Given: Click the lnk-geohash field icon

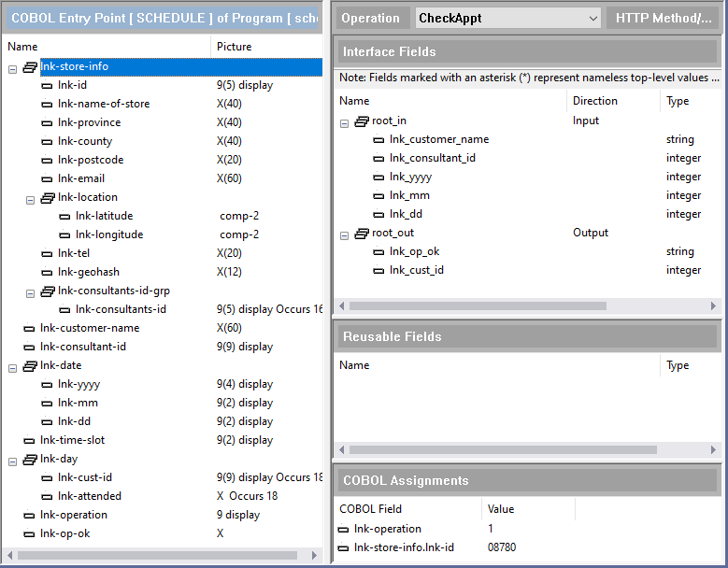Looking at the screenshot, I should 48,272.
